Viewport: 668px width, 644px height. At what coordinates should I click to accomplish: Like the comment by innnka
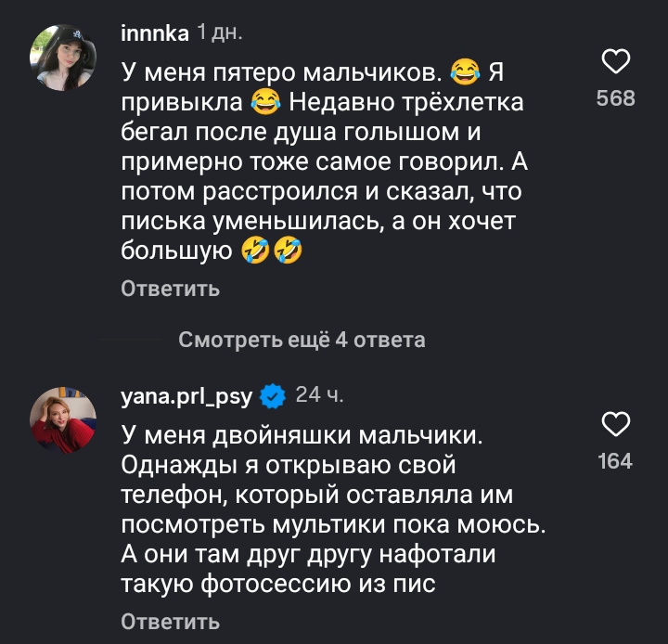pos(616,62)
